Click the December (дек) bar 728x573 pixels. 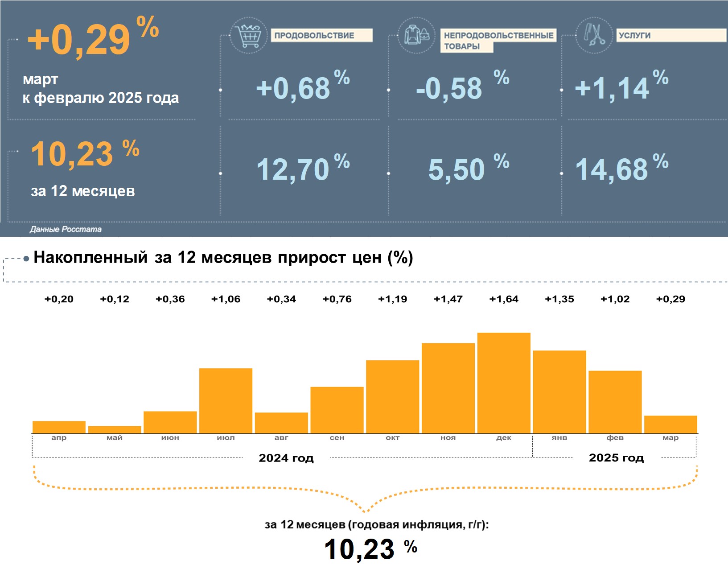coord(504,383)
